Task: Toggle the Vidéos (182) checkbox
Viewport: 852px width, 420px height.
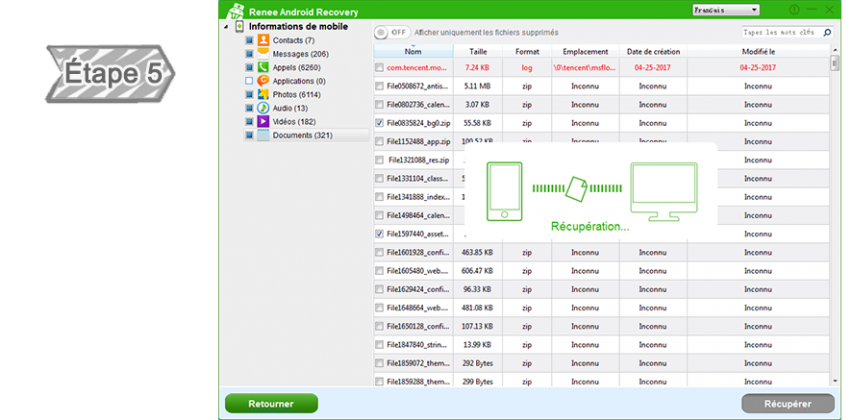Action: 249,121
